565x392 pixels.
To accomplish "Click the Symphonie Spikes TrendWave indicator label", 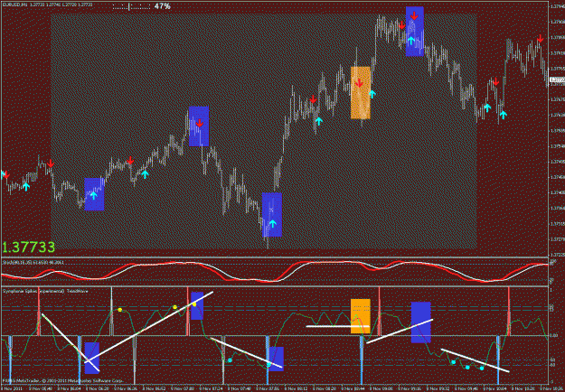I will coord(45,290).
